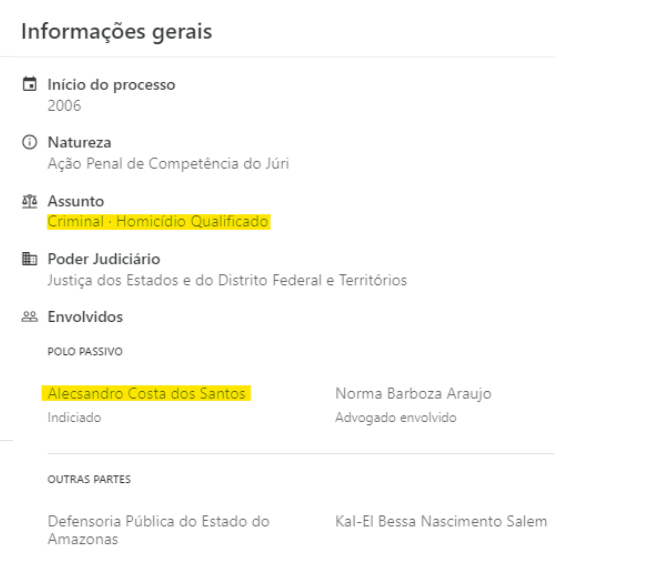The image size is (645, 561).
Task: Open Kal-El Bessa Nascimento Salem link
Action: (x=441, y=521)
